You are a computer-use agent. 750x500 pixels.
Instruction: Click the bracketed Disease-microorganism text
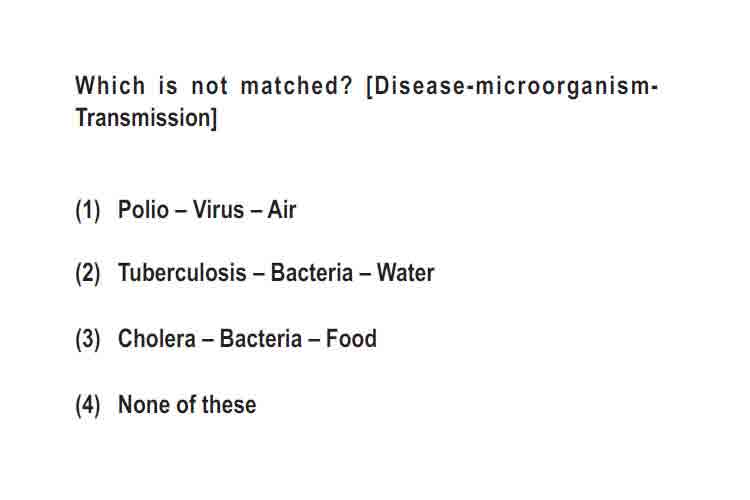[x=512, y=87]
